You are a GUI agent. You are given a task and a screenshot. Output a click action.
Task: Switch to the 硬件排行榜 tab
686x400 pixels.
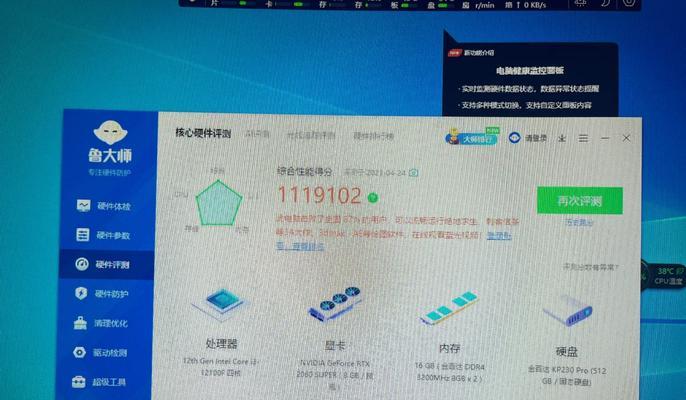[x=374, y=136]
